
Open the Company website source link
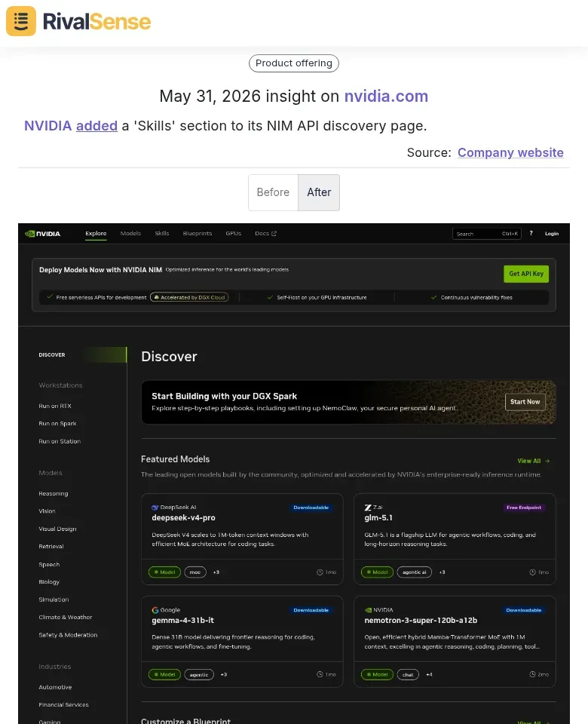pos(510,153)
